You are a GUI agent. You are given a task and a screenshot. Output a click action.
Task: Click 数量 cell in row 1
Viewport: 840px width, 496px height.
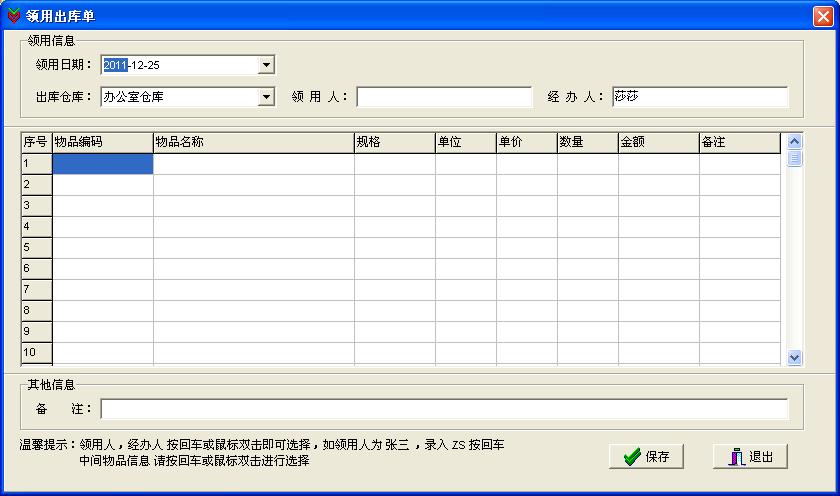pyautogui.click(x=588, y=164)
